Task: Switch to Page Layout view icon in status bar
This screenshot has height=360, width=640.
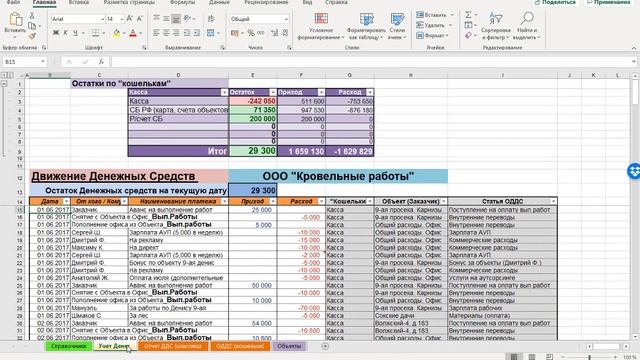Action: tap(531, 357)
